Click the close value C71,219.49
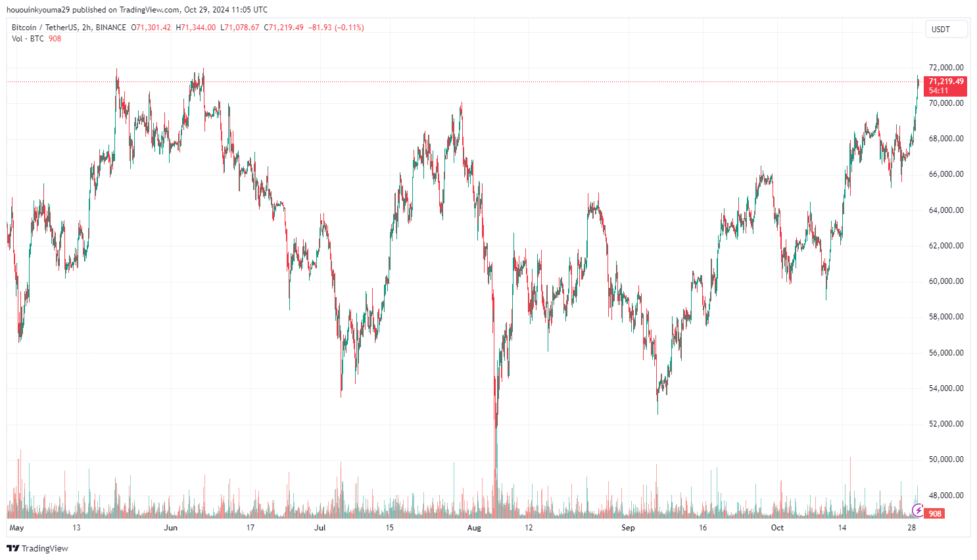 [283, 28]
